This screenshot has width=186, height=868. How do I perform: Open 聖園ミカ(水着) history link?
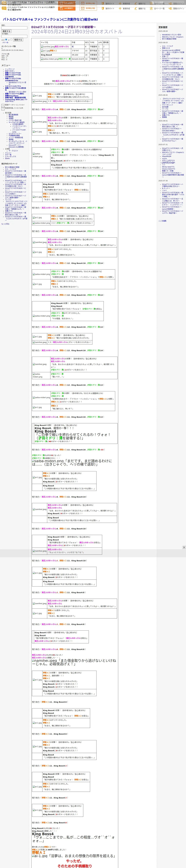click(168, 171)
